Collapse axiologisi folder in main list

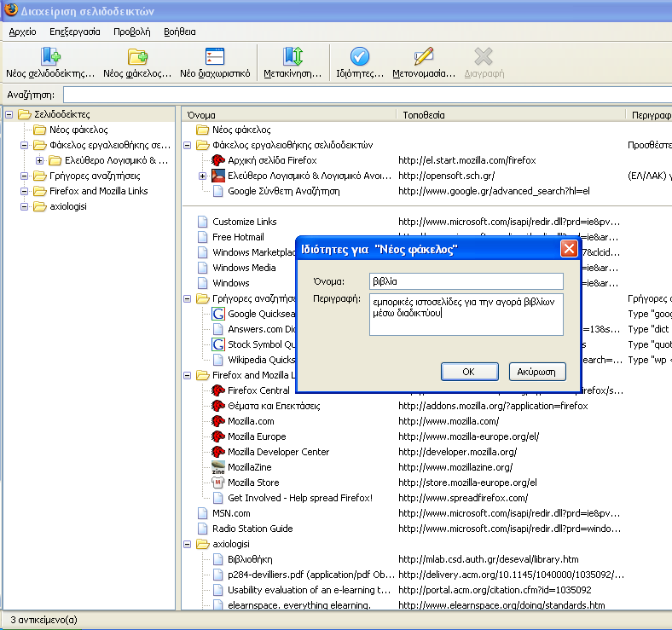pyautogui.click(x=188, y=544)
